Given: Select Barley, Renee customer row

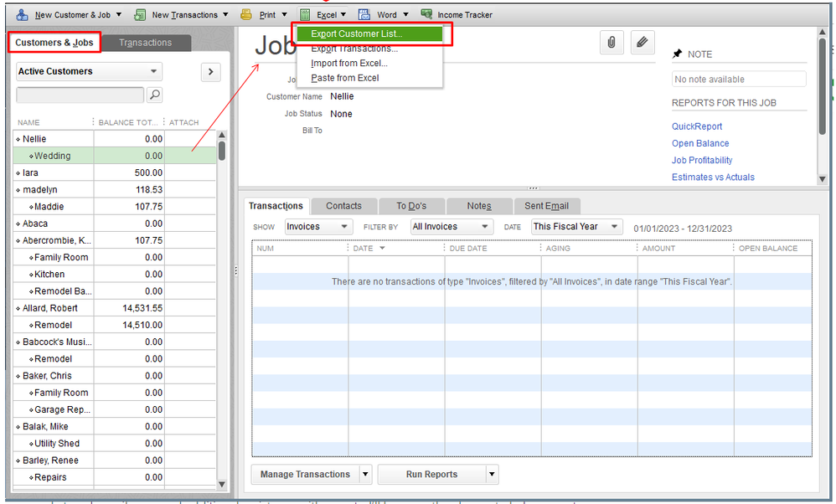Looking at the screenshot, I should (x=115, y=460).
